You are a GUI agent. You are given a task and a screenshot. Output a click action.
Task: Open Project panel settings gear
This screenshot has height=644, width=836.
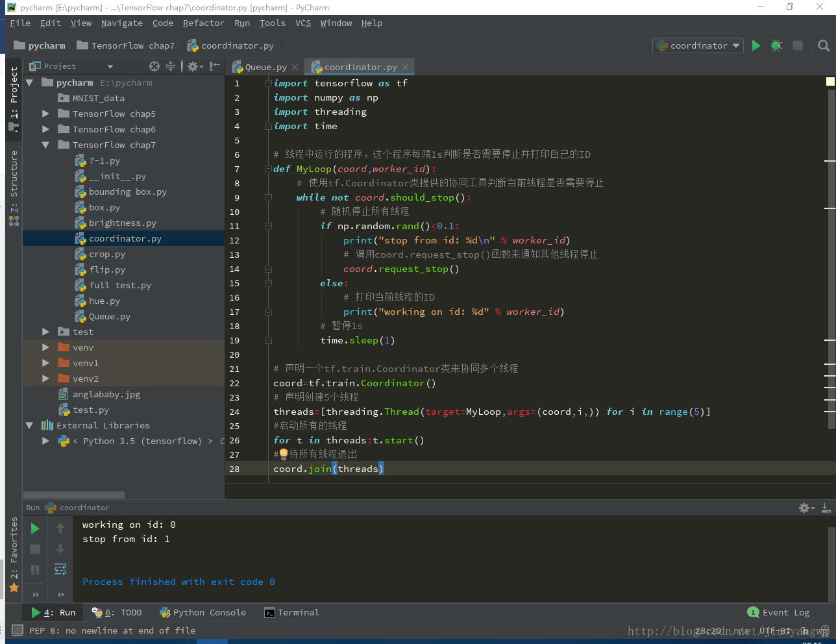click(193, 66)
